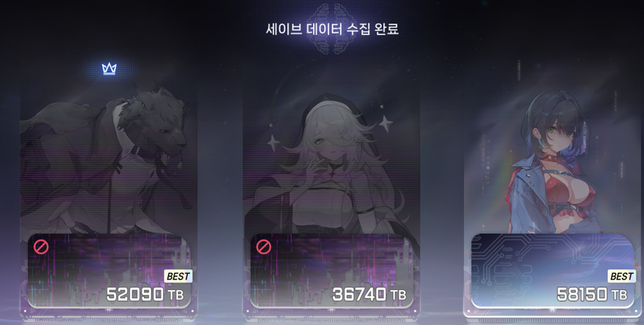The image size is (644, 325).
Task: Click the title text 세이브 데이터 수집 완료
Action: click(x=333, y=30)
